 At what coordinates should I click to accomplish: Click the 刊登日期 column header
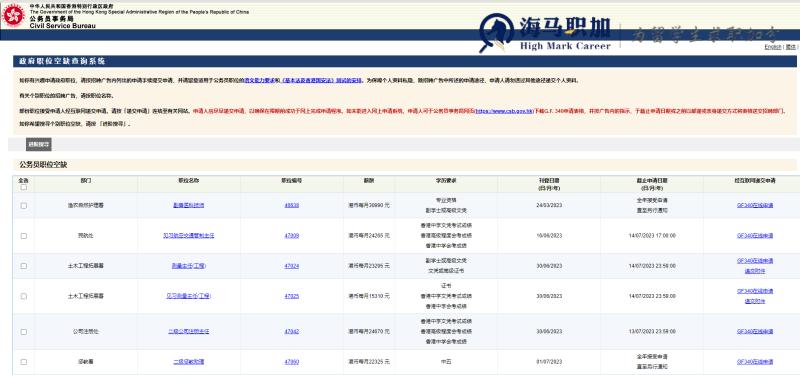coord(549,184)
